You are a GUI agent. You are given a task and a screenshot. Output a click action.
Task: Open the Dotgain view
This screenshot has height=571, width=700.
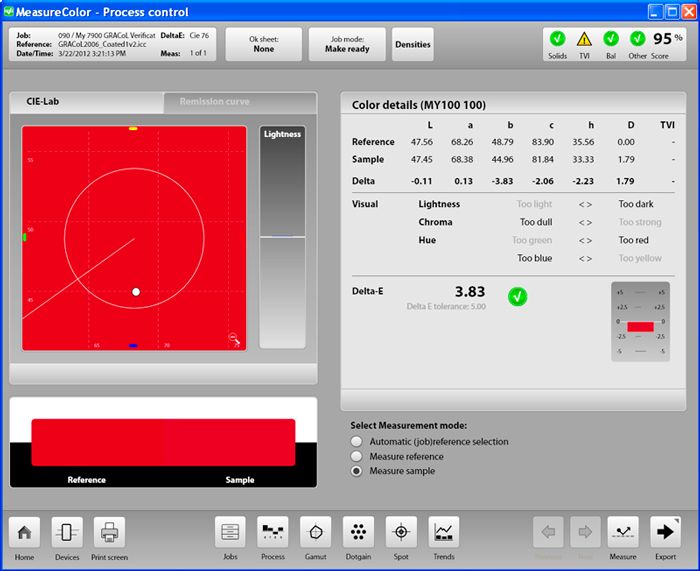pyautogui.click(x=359, y=532)
